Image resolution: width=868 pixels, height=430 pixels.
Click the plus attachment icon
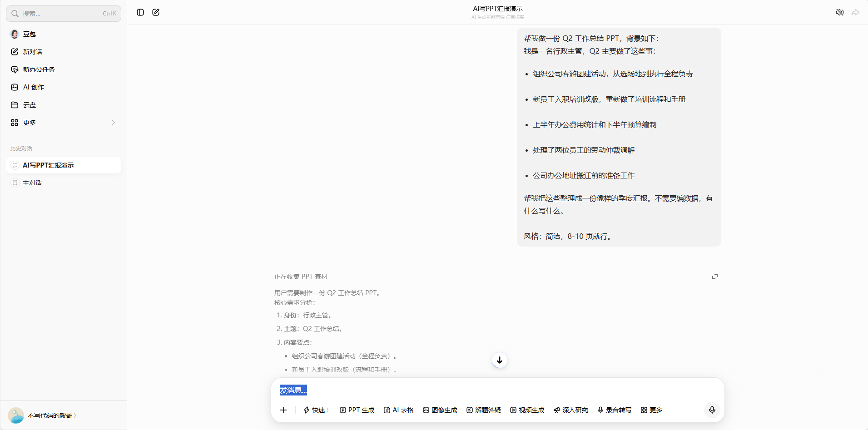coord(283,410)
